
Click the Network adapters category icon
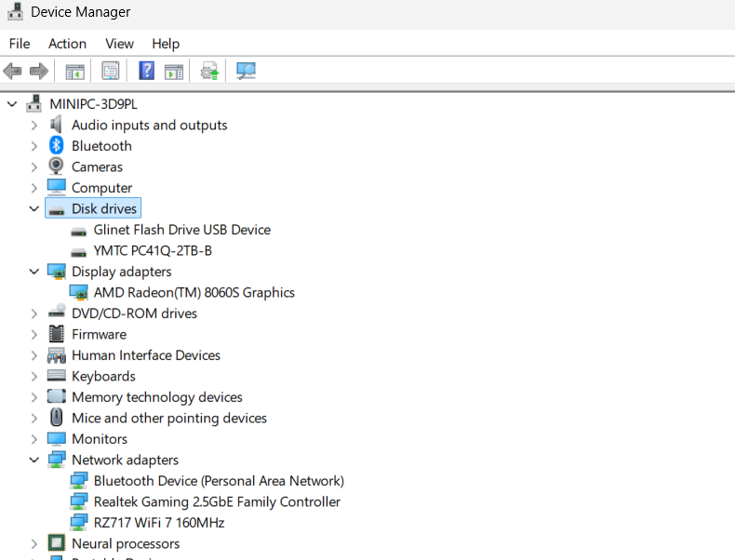click(x=56, y=460)
